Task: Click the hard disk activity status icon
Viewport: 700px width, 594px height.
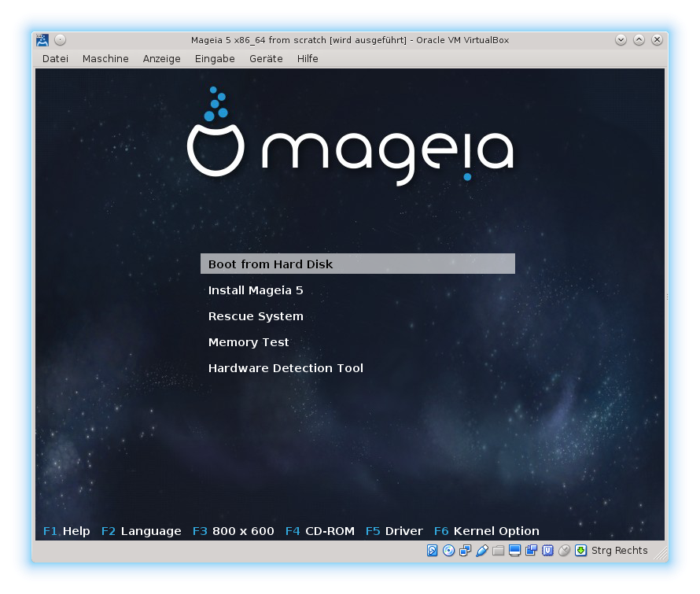Action: click(x=432, y=550)
